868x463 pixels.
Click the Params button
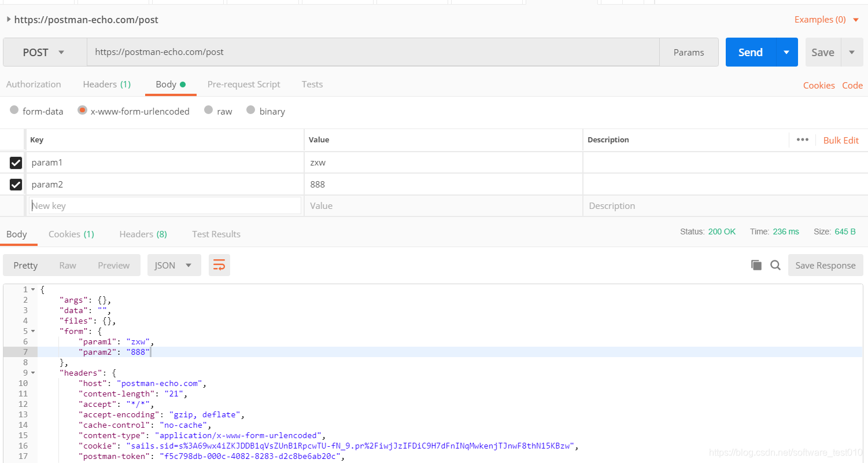tap(689, 52)
